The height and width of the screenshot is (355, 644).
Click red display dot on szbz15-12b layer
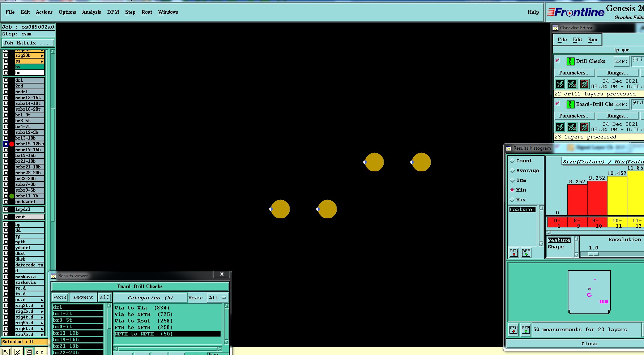[12, 144]
